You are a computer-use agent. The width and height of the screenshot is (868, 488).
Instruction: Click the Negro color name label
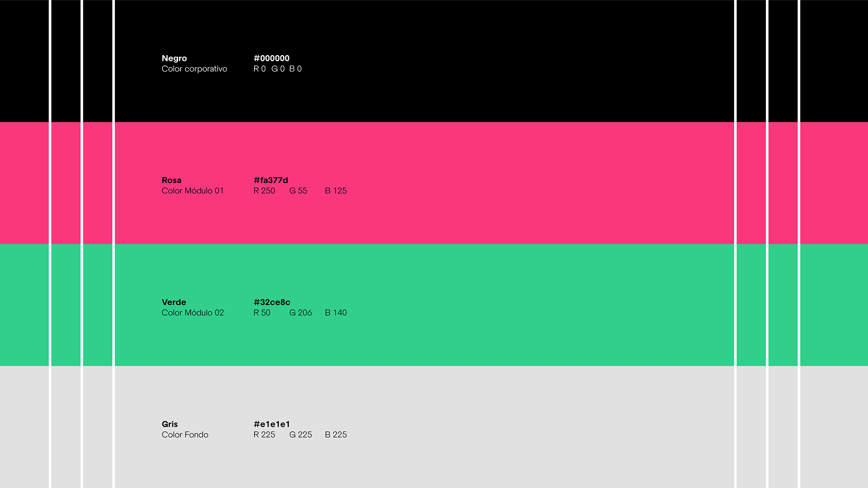pyautogui.click(x=174, y=58)
